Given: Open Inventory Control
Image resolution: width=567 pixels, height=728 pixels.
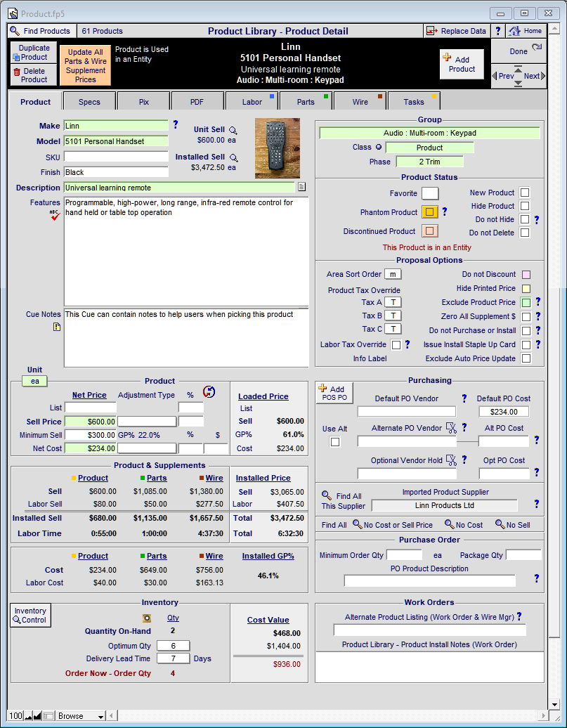Looking at the screenshot, I should point(30,615).
